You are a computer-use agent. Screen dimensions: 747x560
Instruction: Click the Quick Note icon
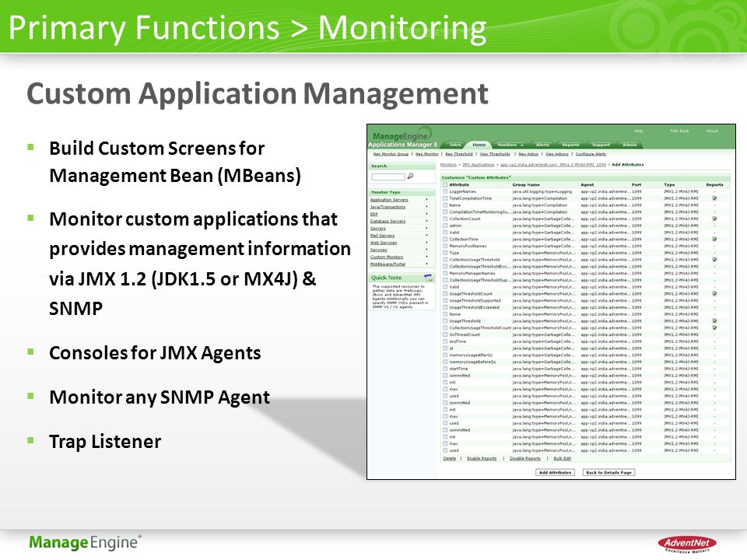428,278
